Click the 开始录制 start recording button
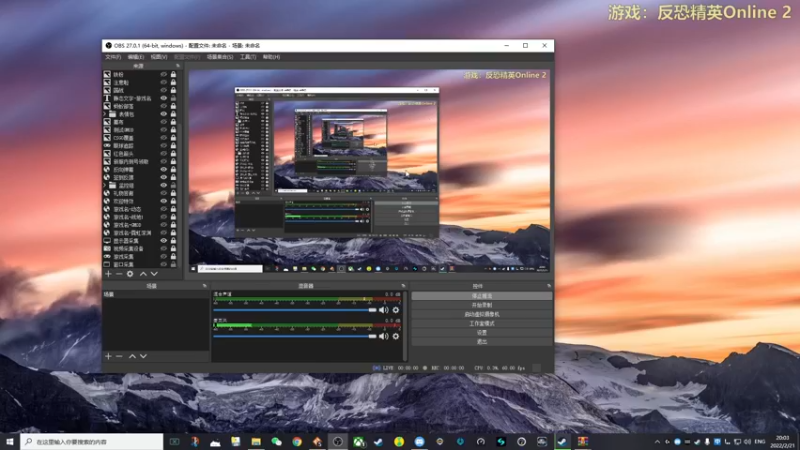The image size is (800, 450). 482,305
